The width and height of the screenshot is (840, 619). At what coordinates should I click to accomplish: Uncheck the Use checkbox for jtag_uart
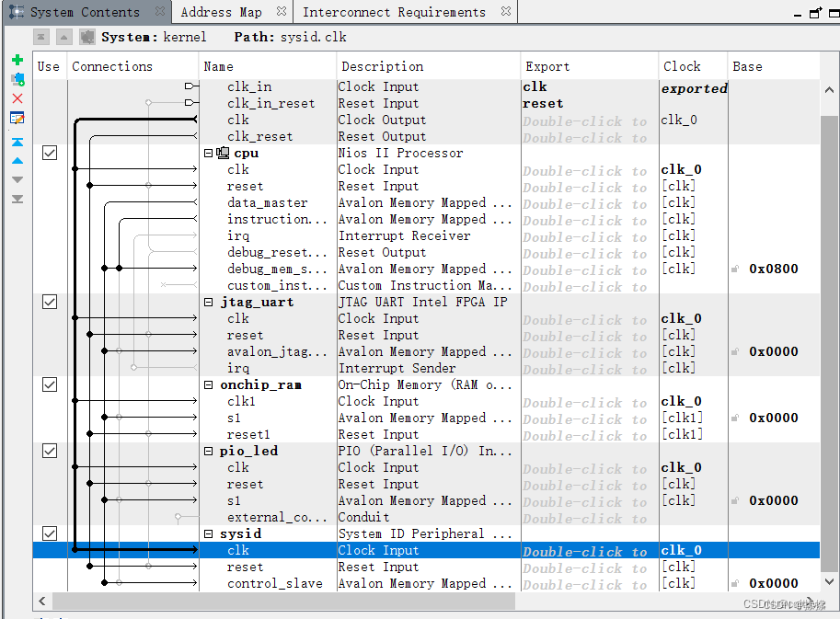(x=50, y=302)
